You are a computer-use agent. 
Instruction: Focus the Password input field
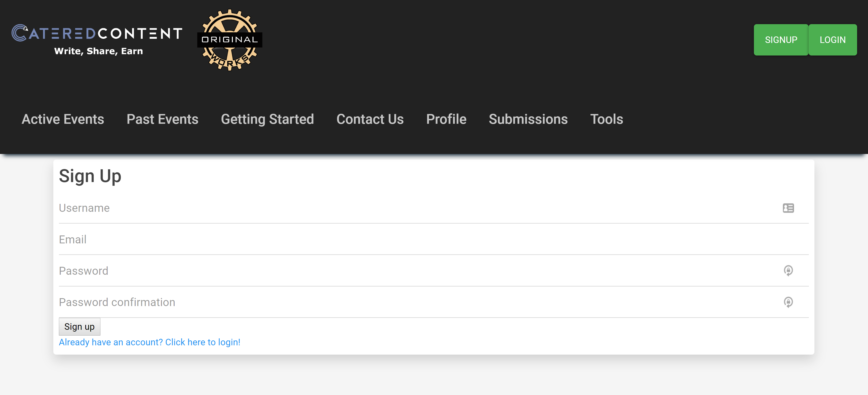click(434, 271)
